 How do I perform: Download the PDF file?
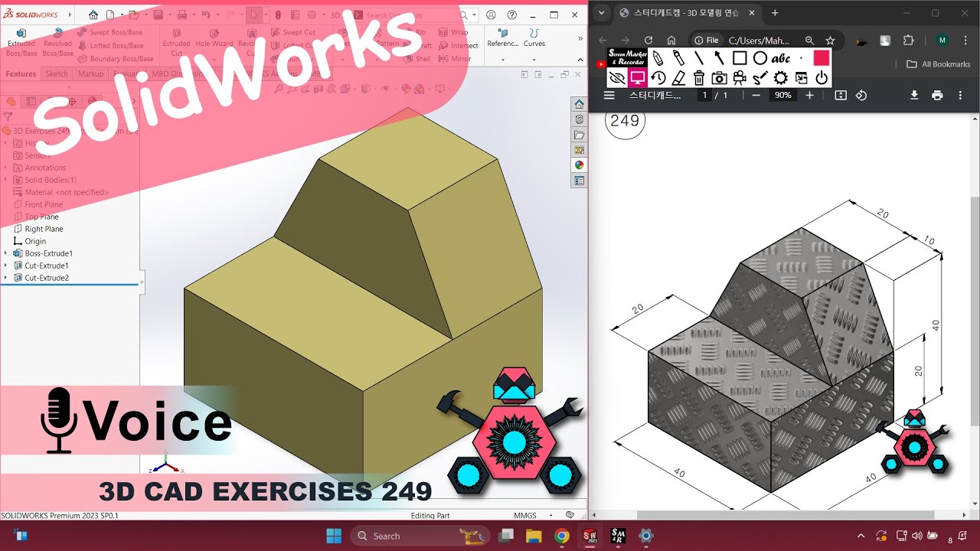(913, 95)
